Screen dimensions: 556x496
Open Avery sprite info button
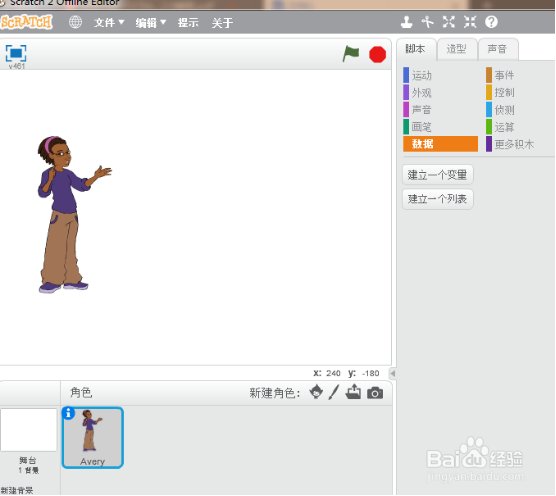(68, 413)
